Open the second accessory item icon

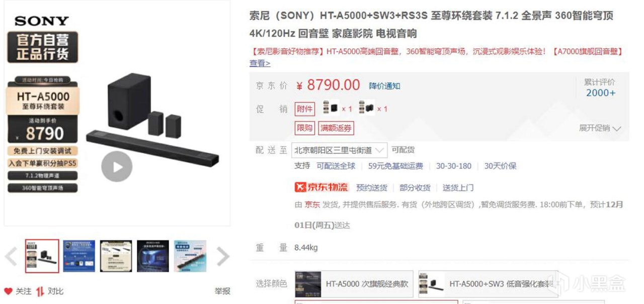[x=366, y=108]
